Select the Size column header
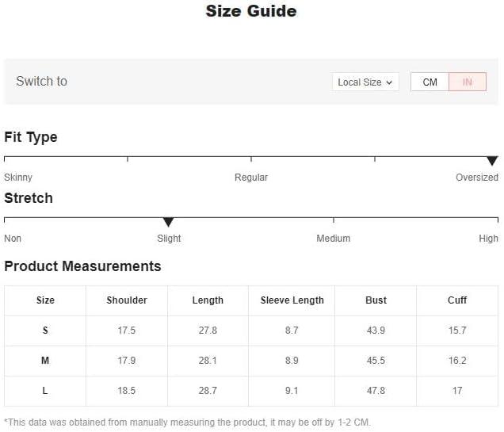Screen dimensions: 504x432 (x=45, y=300)
